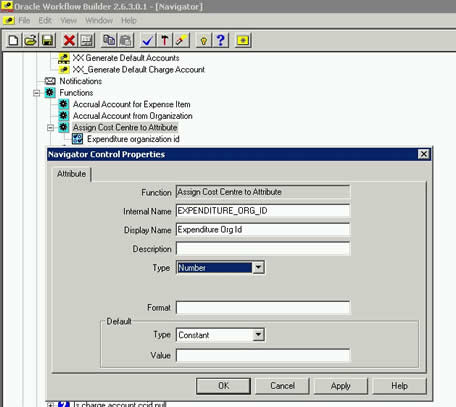The height and width of the screenshot is (407, 456).
Task: Click the application icon in the menu bar
Action: (9, 20)
